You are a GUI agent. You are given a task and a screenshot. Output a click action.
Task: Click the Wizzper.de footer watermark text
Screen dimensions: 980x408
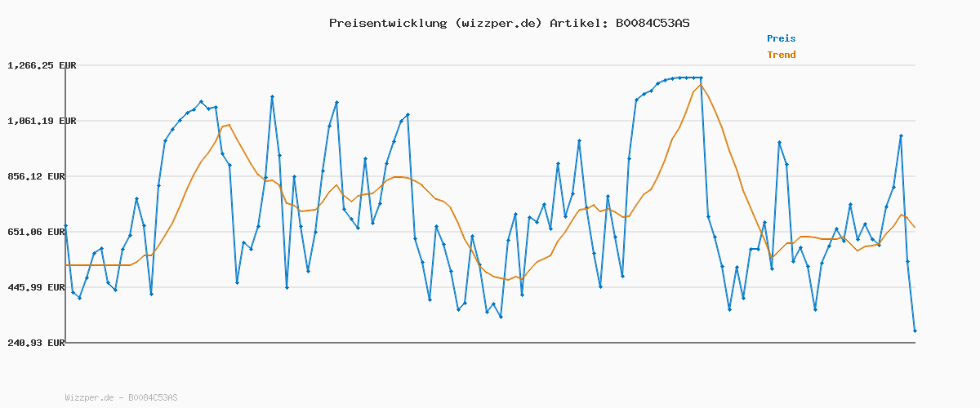121,397
